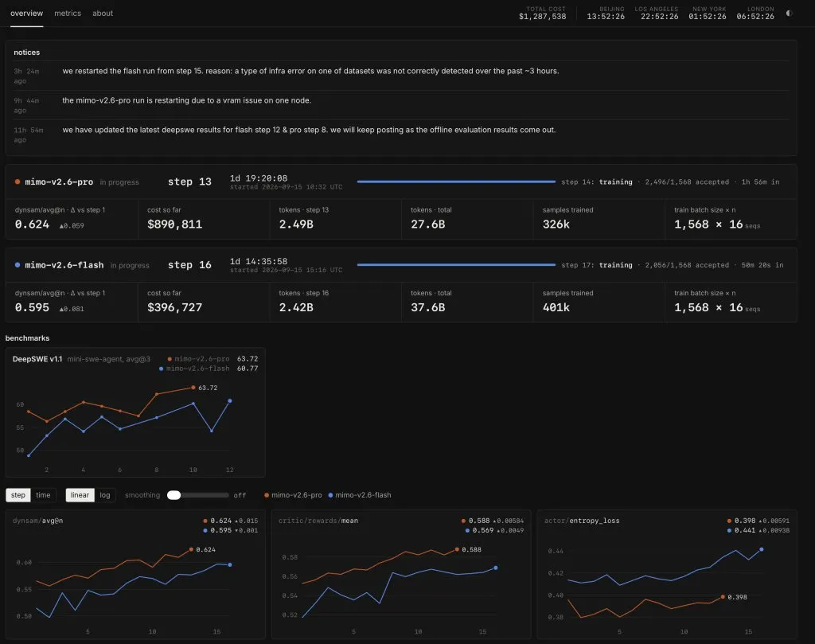Click the notice about restarting the flash run
Viewport: 815px width, 644px height.
tap(311, 71)
